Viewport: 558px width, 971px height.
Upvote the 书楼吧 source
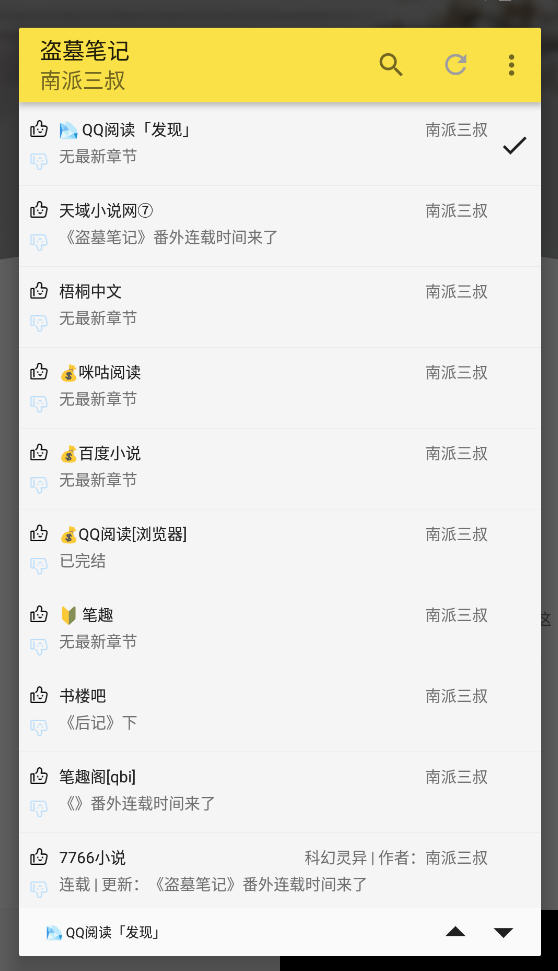(38, 695)
